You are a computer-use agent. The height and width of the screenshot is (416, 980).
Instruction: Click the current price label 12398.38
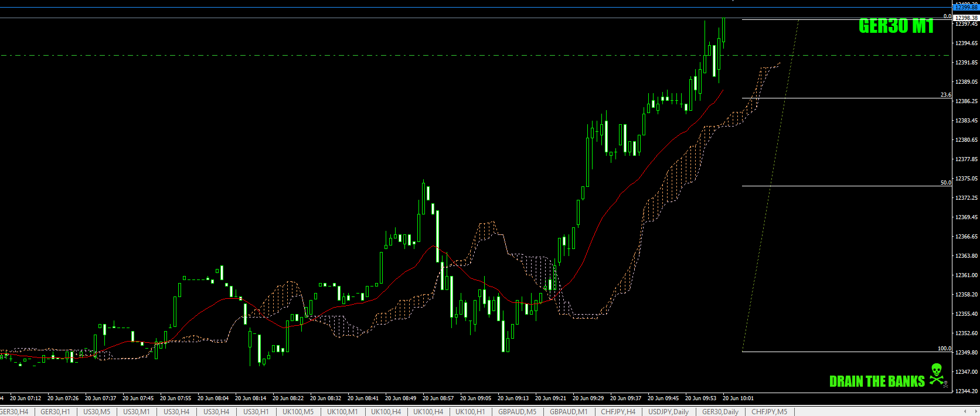point(966,18)
